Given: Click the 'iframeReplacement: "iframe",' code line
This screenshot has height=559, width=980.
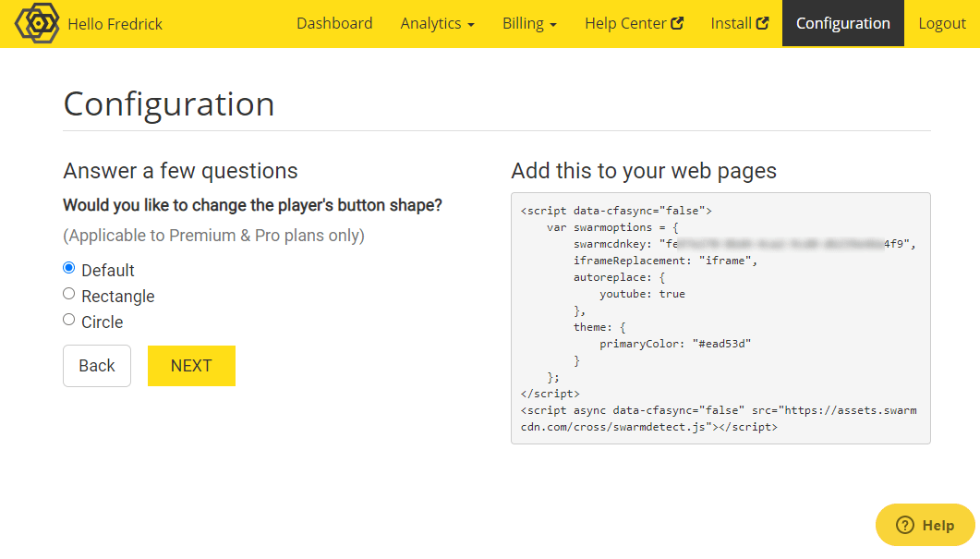Looking at the screenshot, I should [x=666, y=261].
